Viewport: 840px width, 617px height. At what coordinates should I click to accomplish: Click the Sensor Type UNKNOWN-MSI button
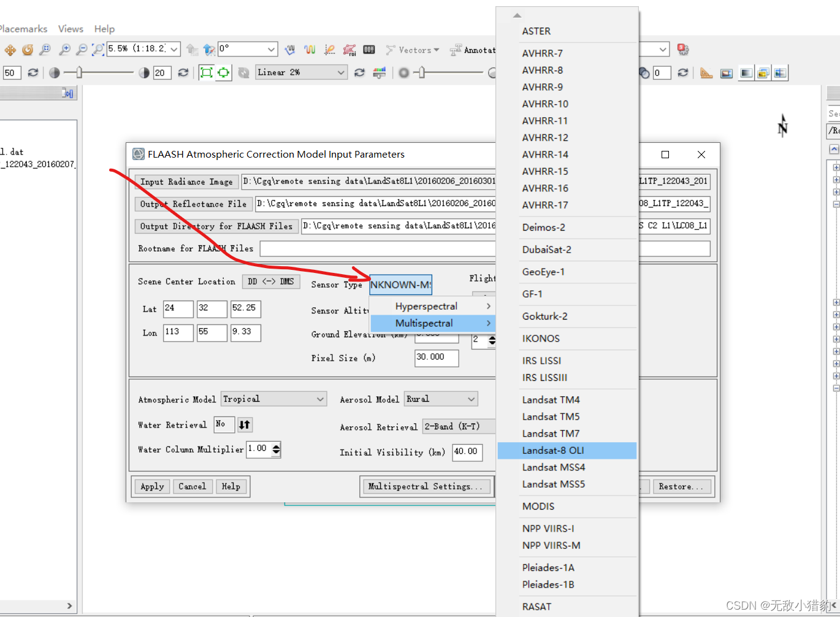[401, 285]
